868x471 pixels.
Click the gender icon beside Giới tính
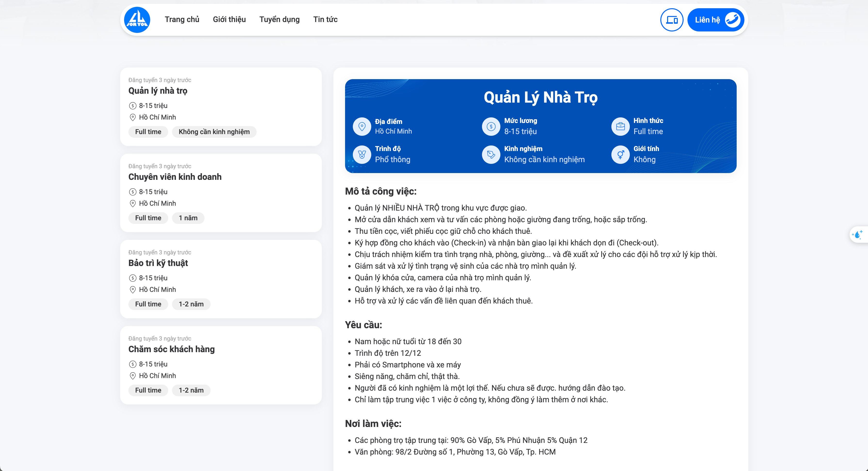(x=620, y=154)
